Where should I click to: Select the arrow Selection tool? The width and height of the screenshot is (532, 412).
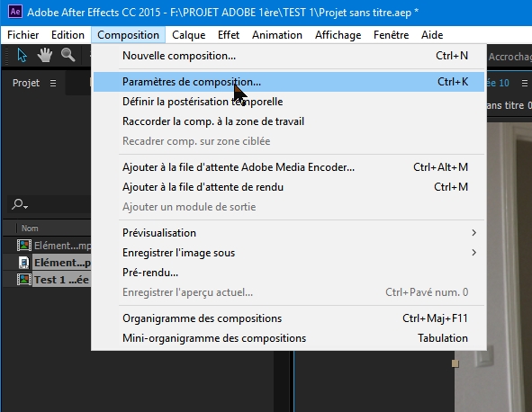[x=22, y=55]
